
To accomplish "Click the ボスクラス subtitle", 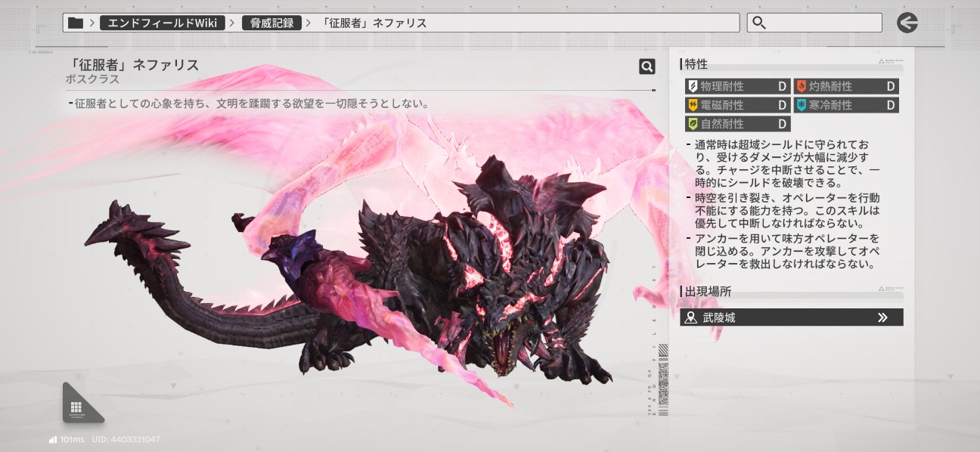I will pos(92,79).
